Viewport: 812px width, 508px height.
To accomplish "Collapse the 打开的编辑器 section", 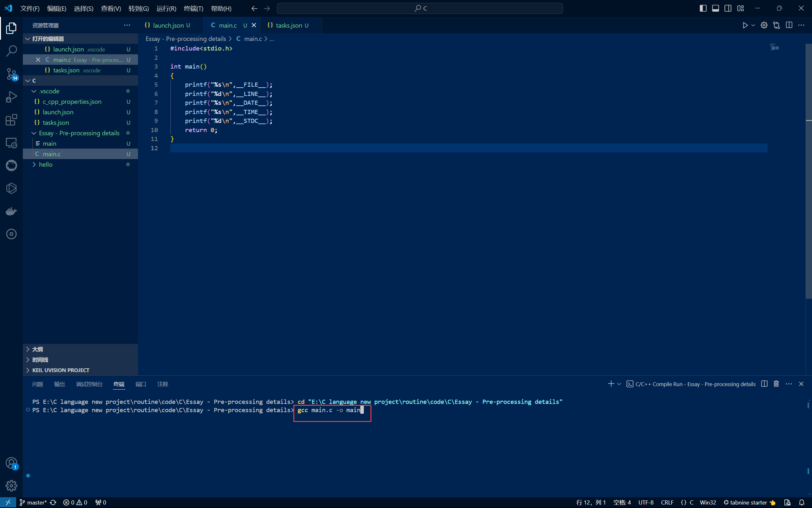I will tap(28, 39).
